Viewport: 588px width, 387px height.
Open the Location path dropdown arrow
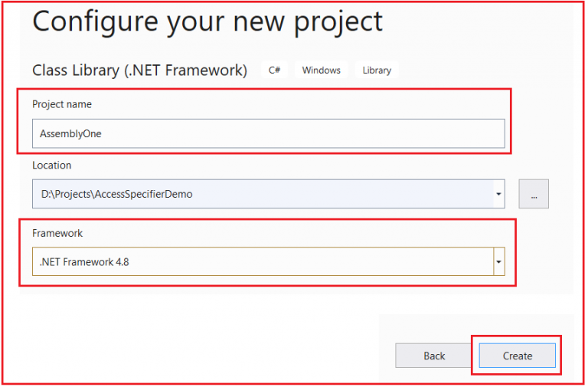tap(498, 194)
